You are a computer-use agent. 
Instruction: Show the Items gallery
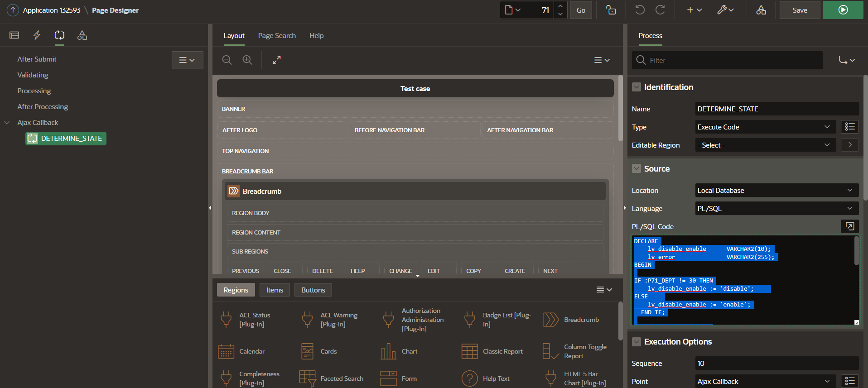[275, 290]
